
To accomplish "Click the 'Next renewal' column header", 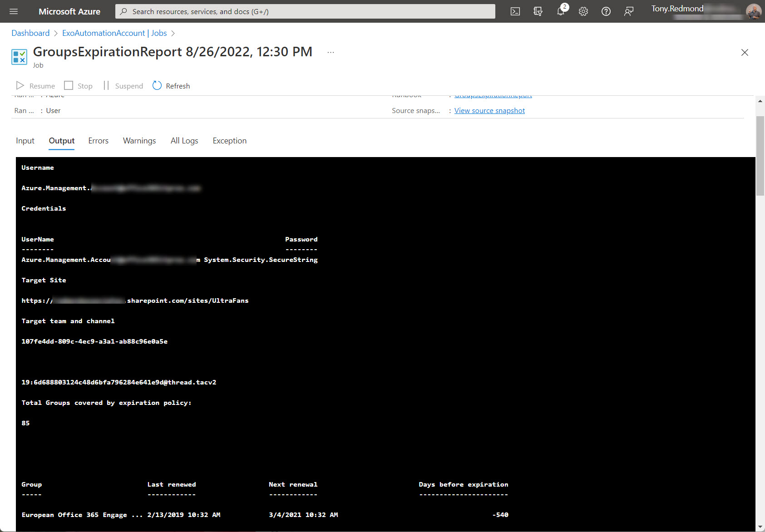I will point(293,484).
